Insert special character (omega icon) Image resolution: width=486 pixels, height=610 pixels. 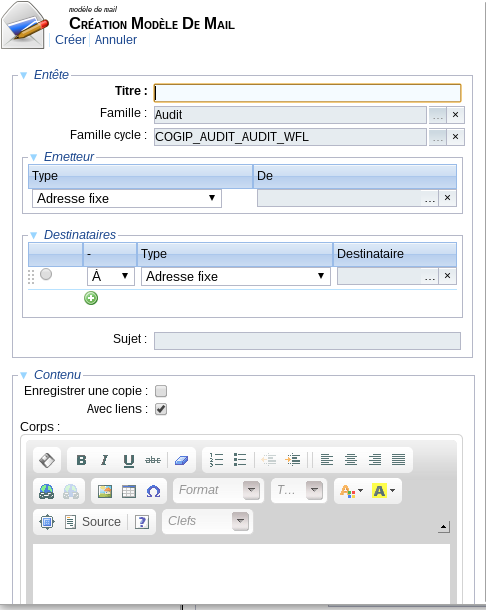pos(153,491)
